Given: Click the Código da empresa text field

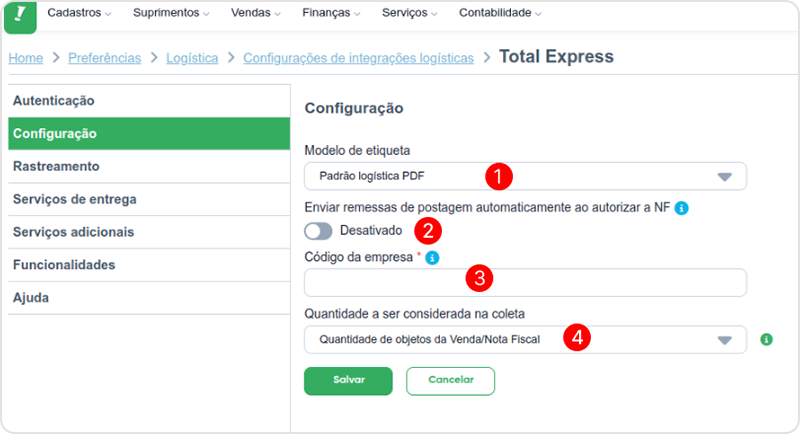Looking at the screenshot, I should pyautogui.click(x=525, y=283).
